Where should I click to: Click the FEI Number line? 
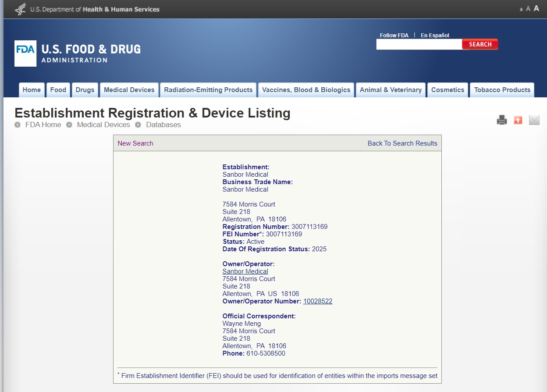pos(262,234)
